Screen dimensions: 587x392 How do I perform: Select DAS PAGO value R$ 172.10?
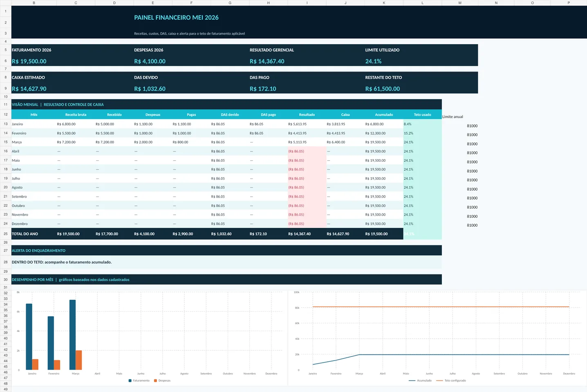pos(263,89)
